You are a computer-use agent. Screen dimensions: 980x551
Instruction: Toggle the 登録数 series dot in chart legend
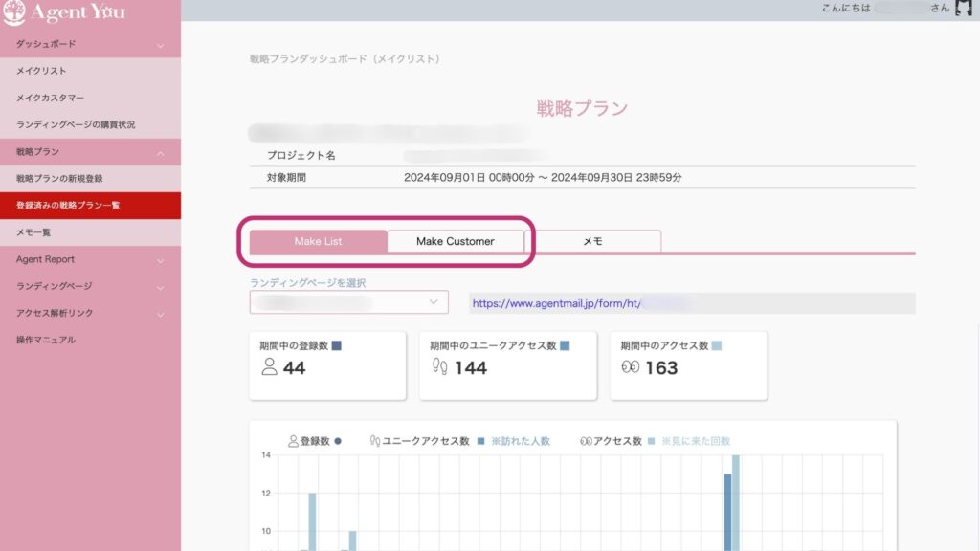tap(338, 441)
